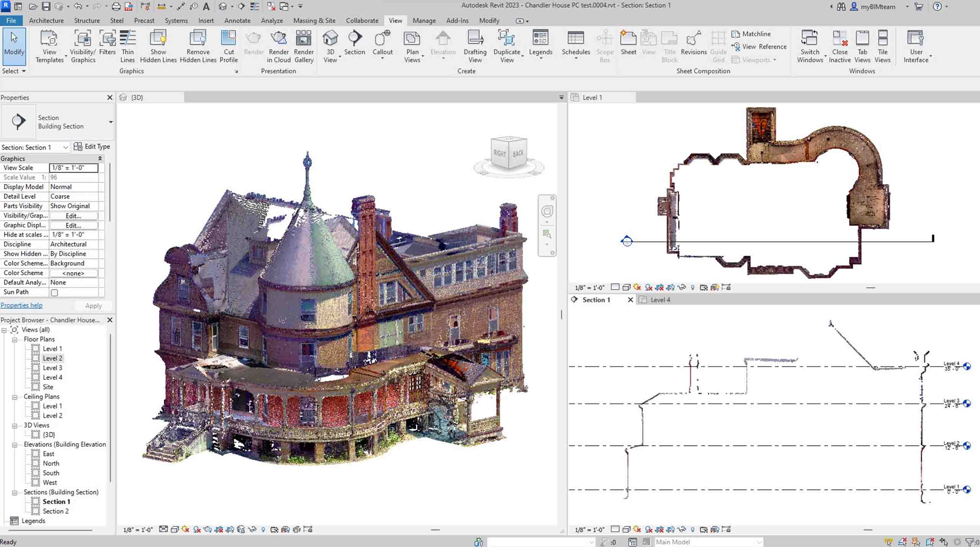
Task: Open the Detail Level value field
Action: coord(73,196)
